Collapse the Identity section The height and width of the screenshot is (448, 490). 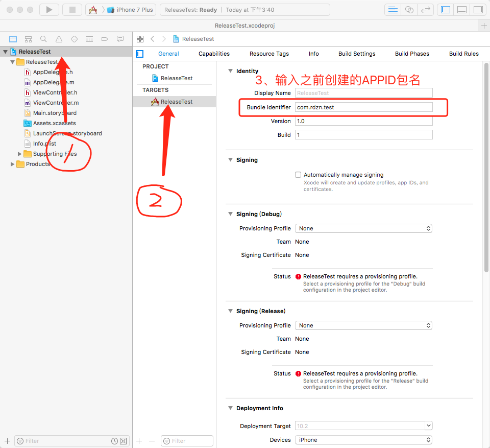[230, 71]
